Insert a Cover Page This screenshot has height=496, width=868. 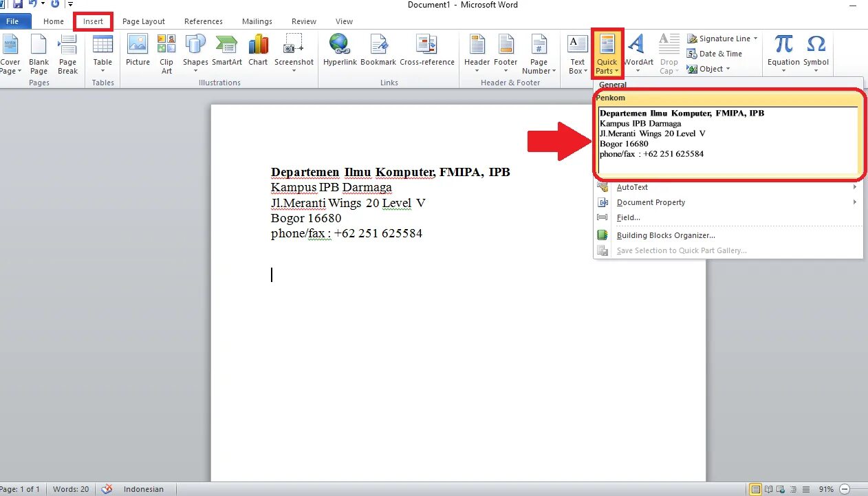pos(10,54)
